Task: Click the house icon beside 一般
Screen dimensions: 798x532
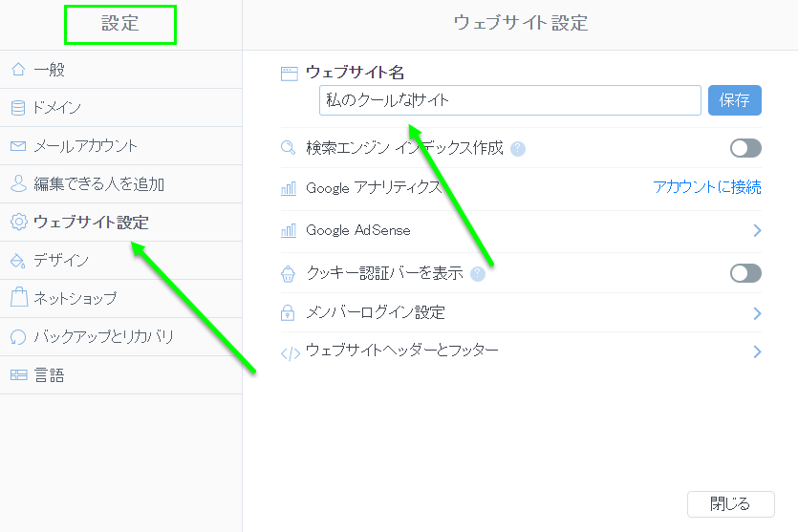Action: [18, 69]
